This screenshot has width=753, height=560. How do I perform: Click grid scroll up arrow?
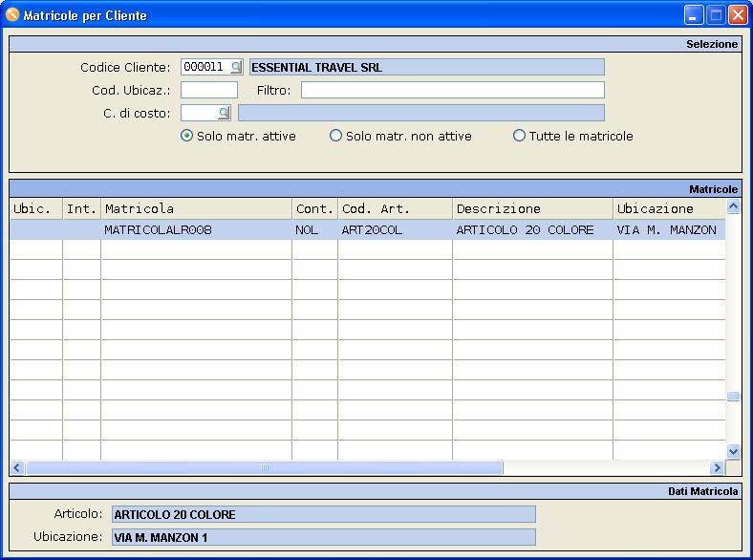coord(733,207)
